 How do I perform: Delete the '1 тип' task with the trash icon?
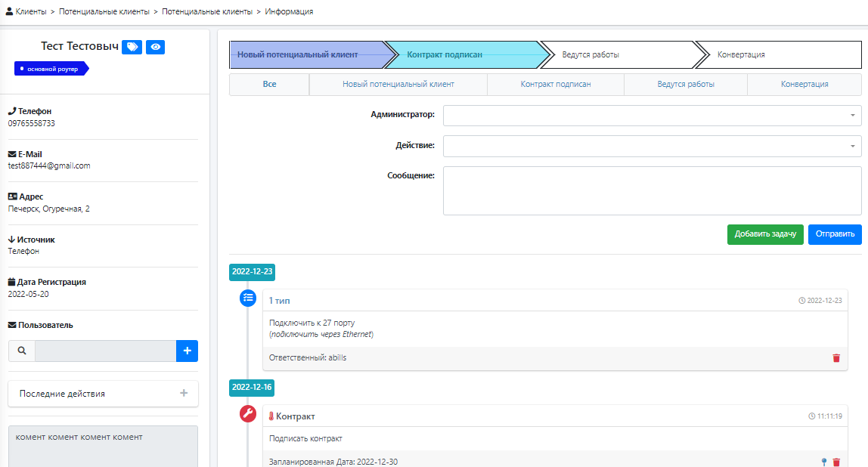click(836, 357)
